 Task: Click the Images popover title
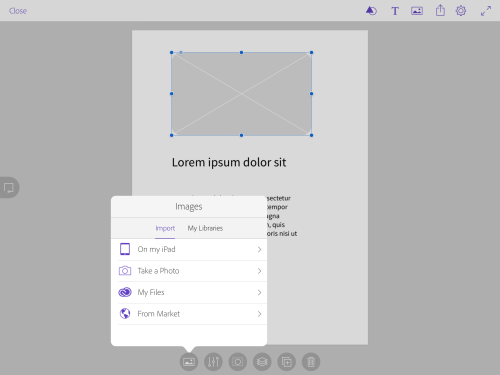[x=189, y=207]
